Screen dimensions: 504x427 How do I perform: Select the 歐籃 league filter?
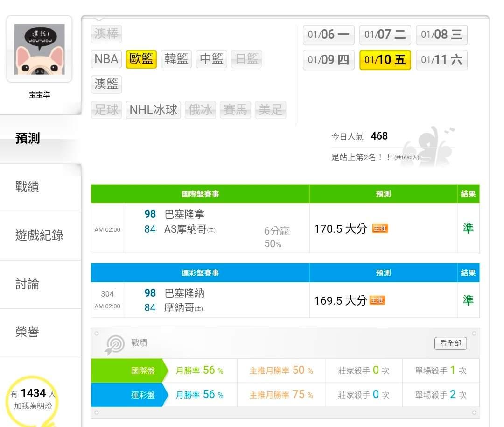tap(141, 59)
